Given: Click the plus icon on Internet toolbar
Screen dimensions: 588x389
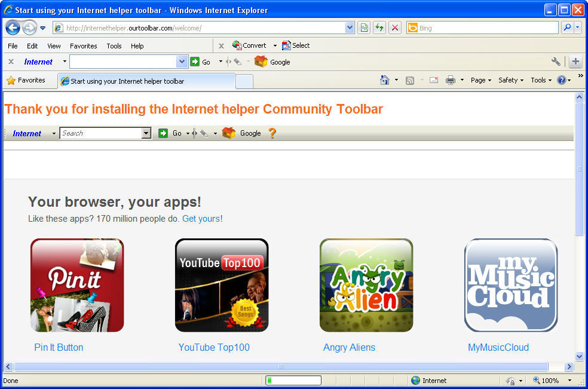Looking at the screenshot, I should click(x=575, y=62).
